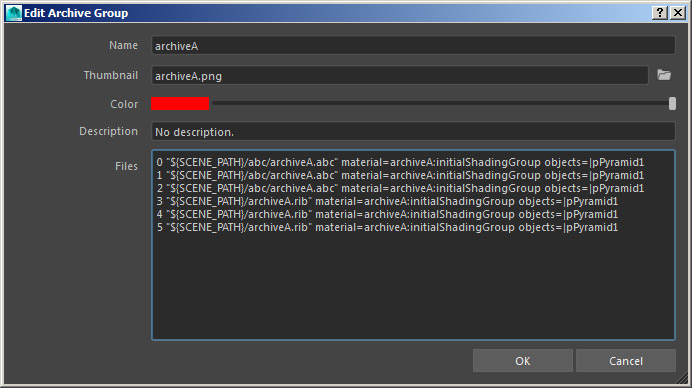Select file entry 1 in Files list

click(x=400, y=175)
